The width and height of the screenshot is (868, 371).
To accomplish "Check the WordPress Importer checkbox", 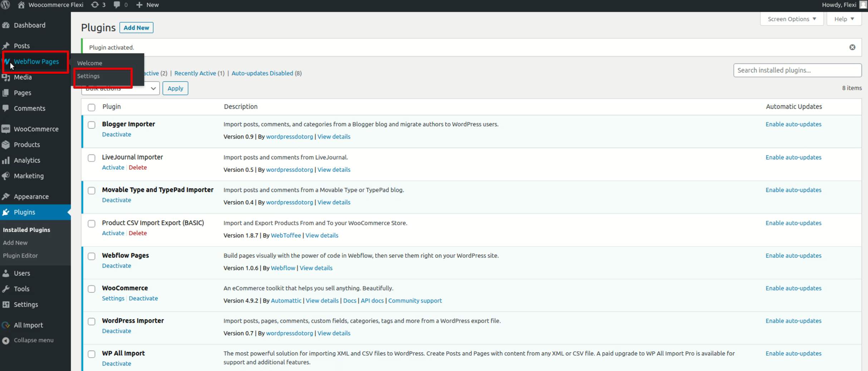I will click(92, 321).
